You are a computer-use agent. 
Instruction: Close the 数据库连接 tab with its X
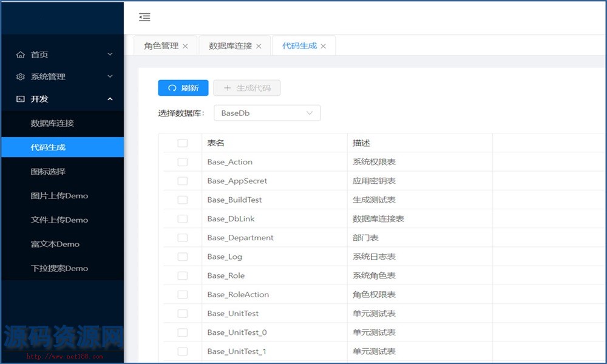[259, 46]
